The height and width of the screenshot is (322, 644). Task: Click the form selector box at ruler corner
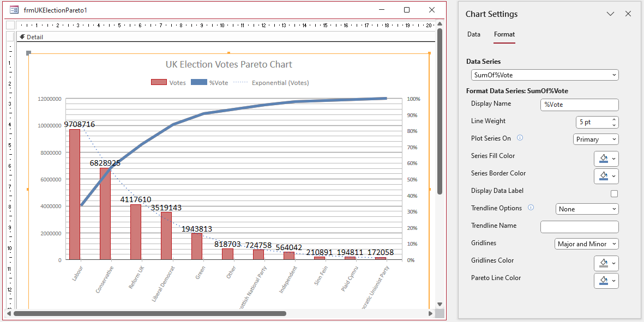click(10, 25)
